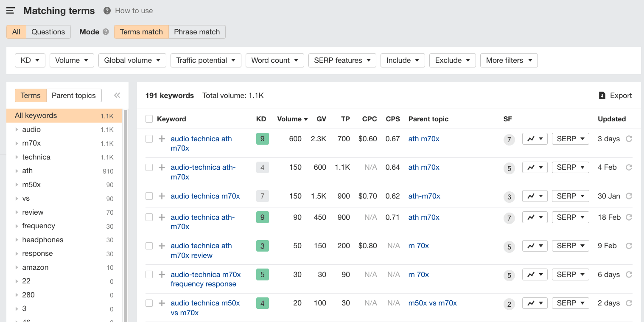Check the box for audio technica ath m70x review
Viewport: 644px width, 322px height.
pos(149,246)
